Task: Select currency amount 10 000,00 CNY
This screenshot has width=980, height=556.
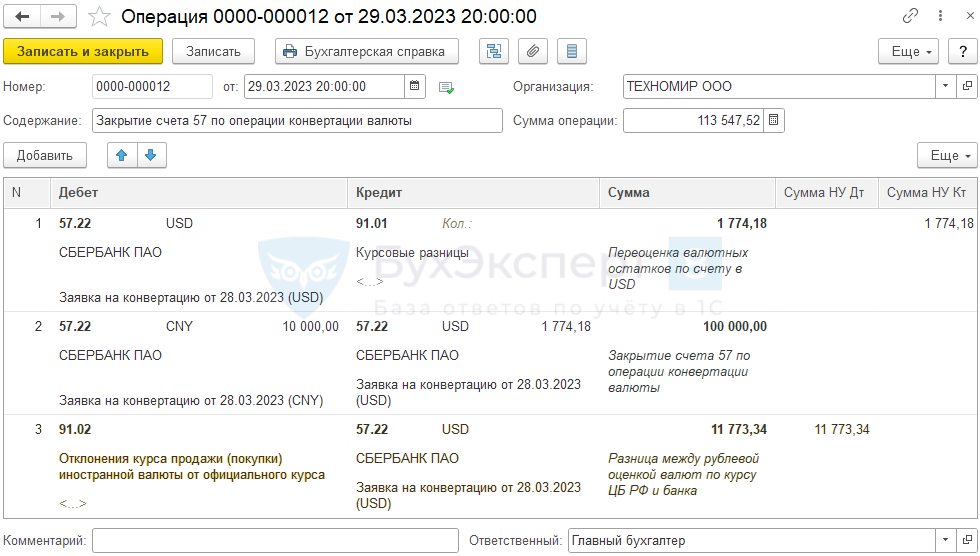Action: click(310, 326)
